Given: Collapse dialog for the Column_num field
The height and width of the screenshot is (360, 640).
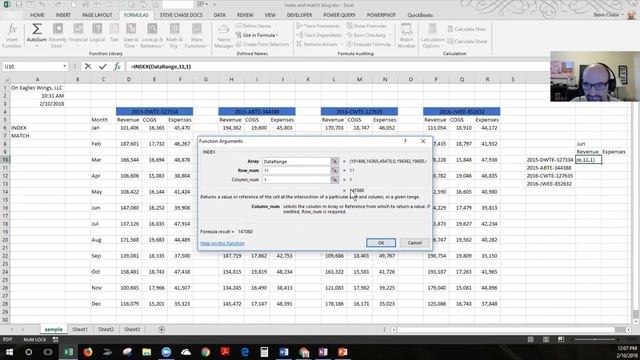Looking at the screenshot, I should point(334,180).
